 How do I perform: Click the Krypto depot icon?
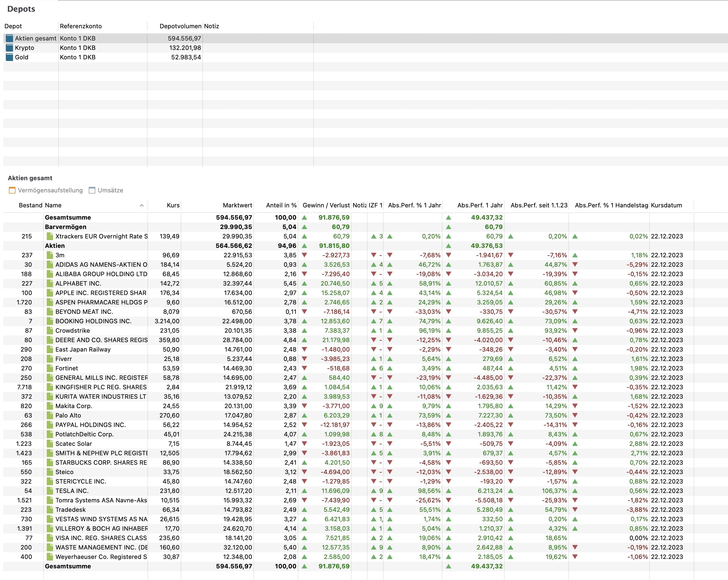9,48
